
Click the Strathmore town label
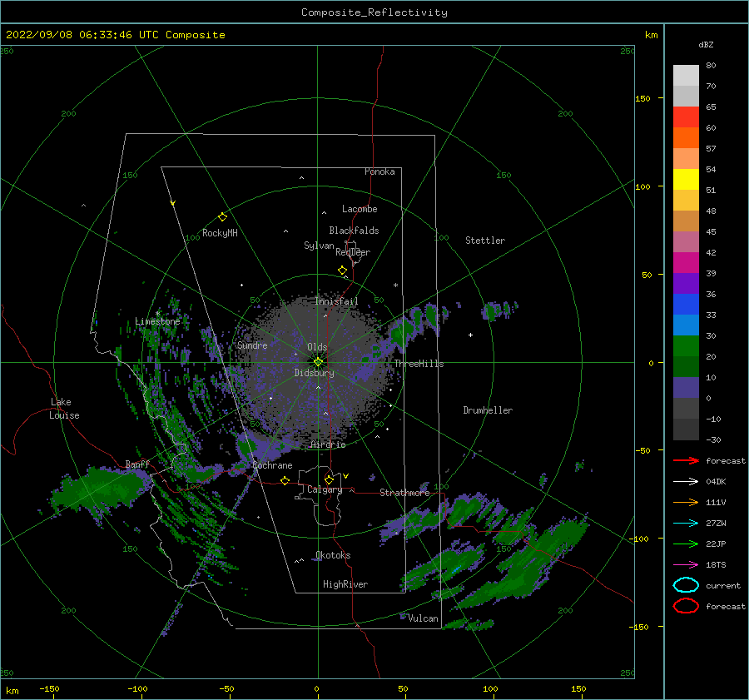pyautogui.click(x=404, y=493)
